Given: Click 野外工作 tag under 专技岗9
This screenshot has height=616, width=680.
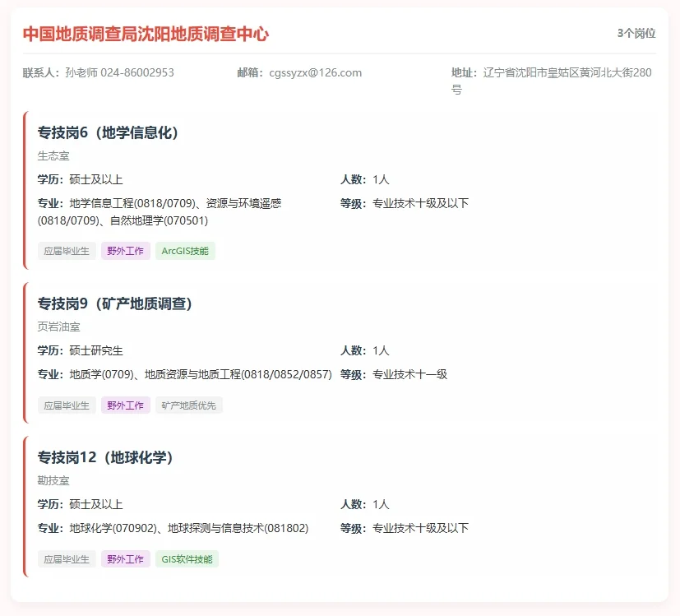Looking at the screenshot, I should [125, 405].
